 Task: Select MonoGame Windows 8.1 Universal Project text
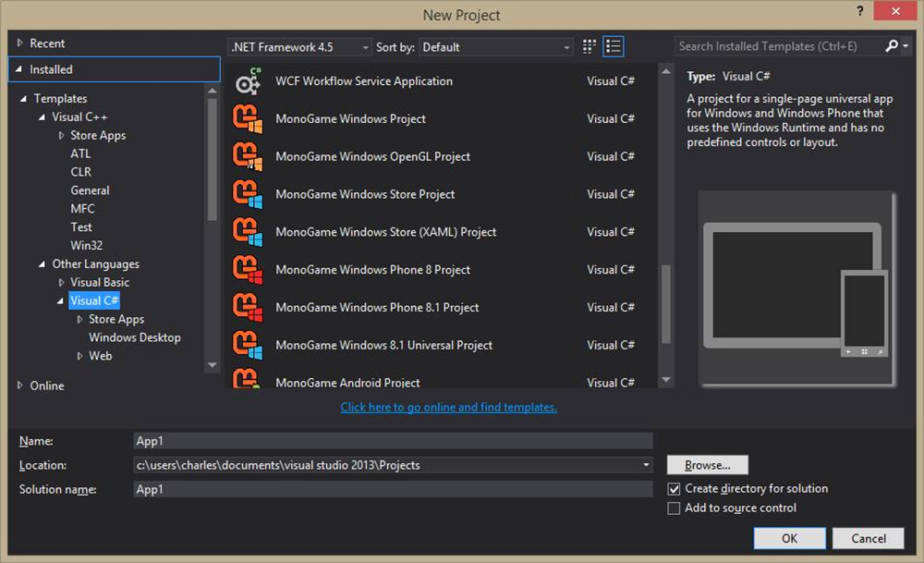[383, 345]
